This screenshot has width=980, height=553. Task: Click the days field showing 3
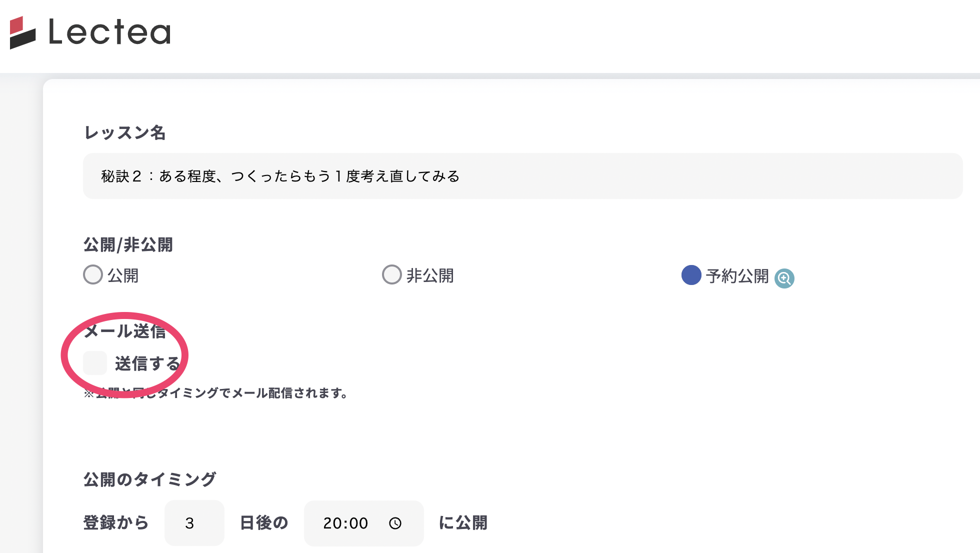(194, 523)
